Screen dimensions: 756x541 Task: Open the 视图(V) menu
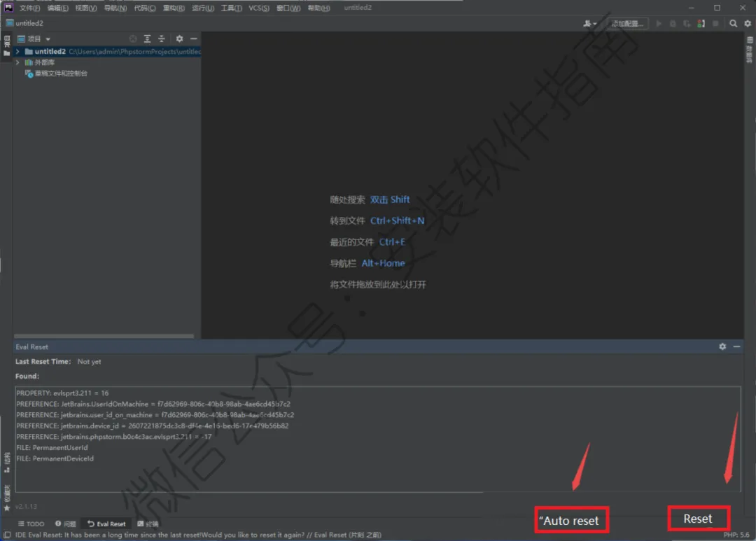[x=86, y=8]
